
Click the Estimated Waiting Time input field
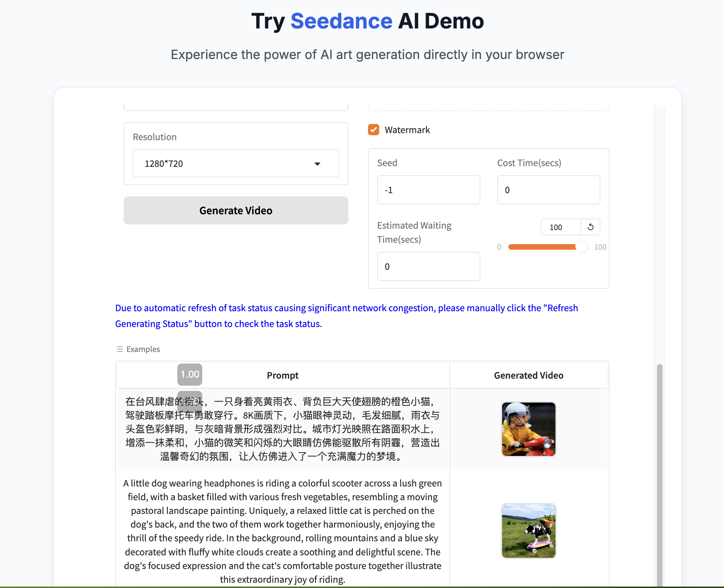[x=428, y=266]
